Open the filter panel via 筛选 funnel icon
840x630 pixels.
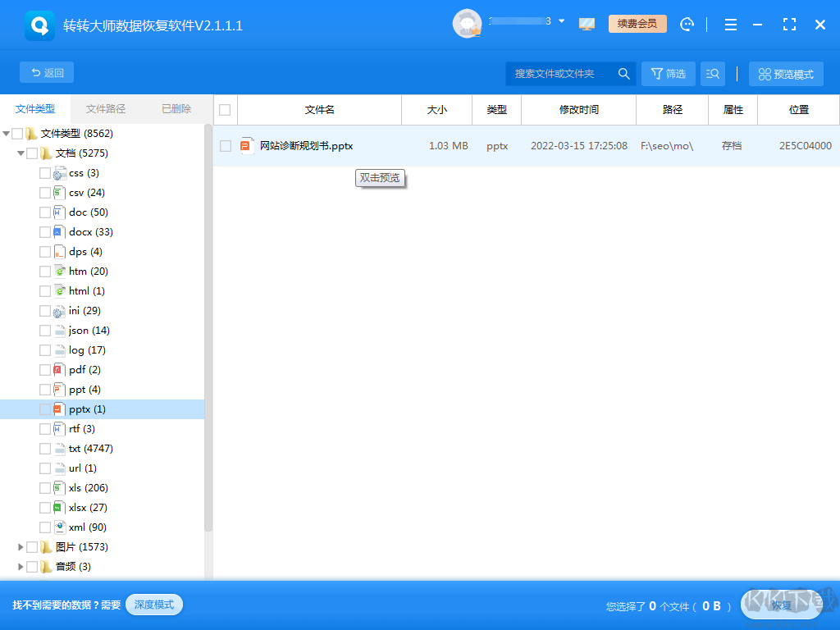(667, 73)
